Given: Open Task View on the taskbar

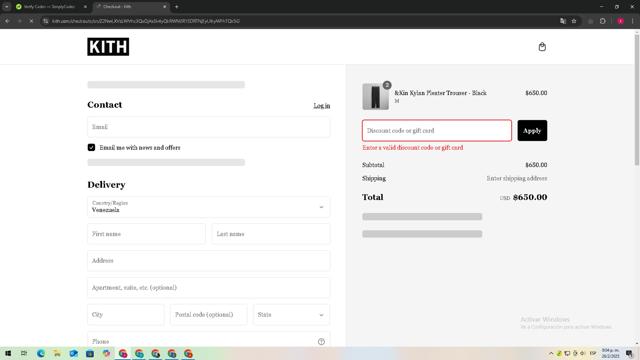Looking at the screenshot, I should [x=24, y=353].
